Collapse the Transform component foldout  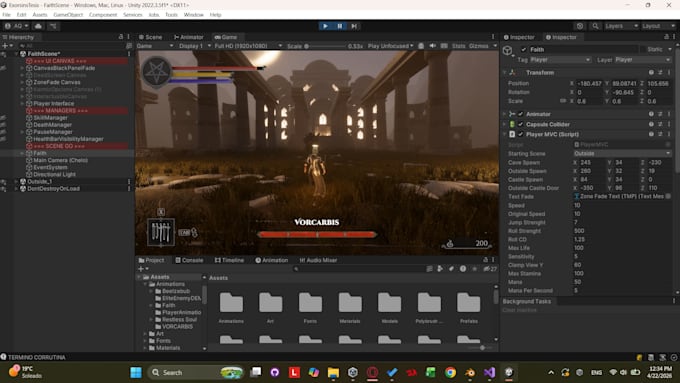point(505,72)
